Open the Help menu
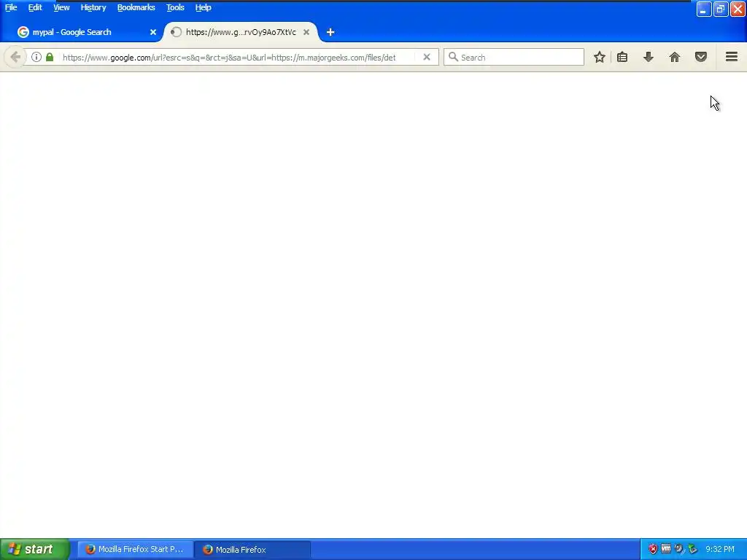This screenshot has height=560, width=747. (x=203, y=7)
